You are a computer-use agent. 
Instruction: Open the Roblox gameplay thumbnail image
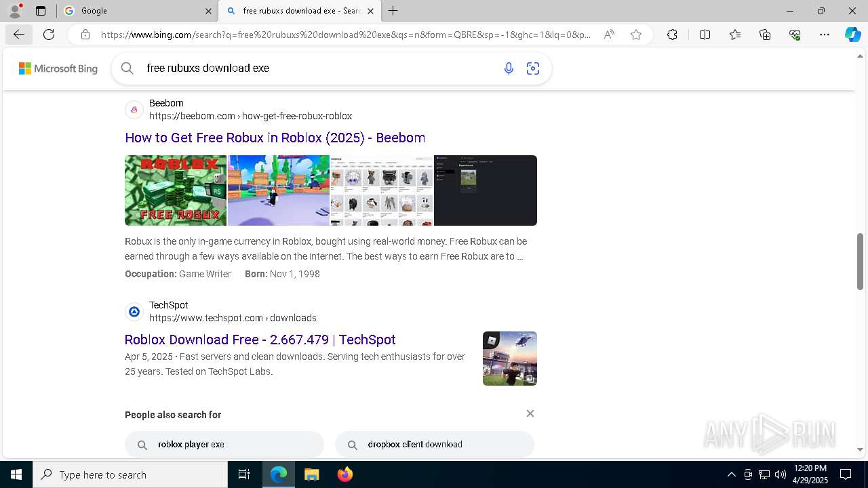coord(279,190)
